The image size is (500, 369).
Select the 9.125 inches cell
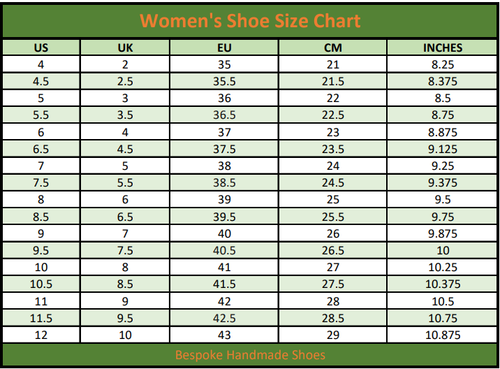[442, 149]
